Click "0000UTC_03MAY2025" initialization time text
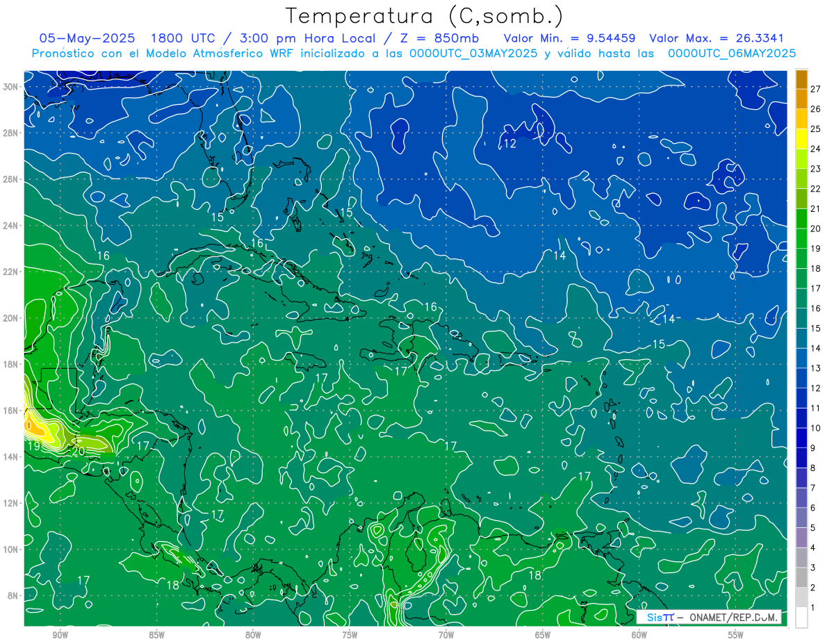 click(473, 53)
